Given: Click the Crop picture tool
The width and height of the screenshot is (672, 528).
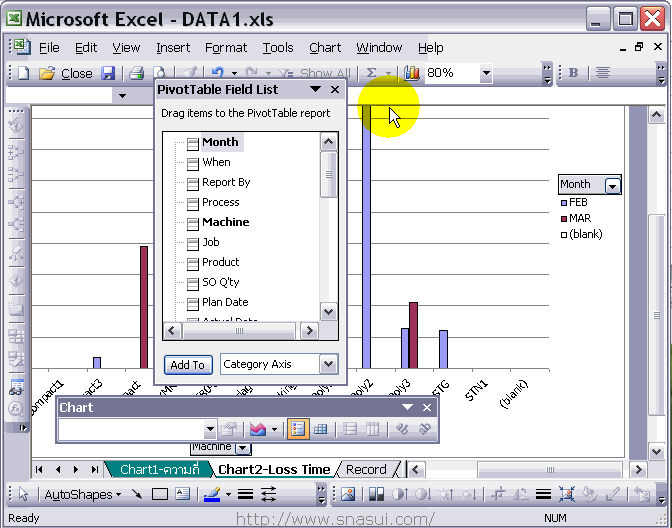Looking at the screenshot, I should (497, 494).
